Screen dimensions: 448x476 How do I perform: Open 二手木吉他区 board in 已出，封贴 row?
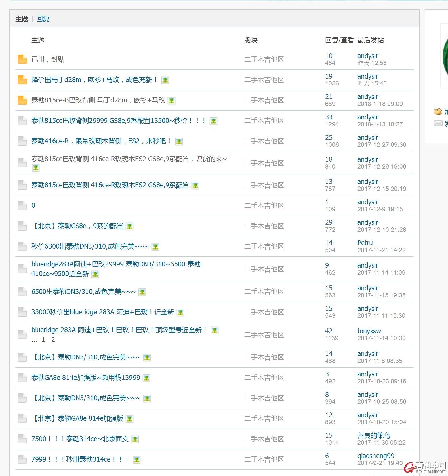pyautogui.click(x=264, y=60)
